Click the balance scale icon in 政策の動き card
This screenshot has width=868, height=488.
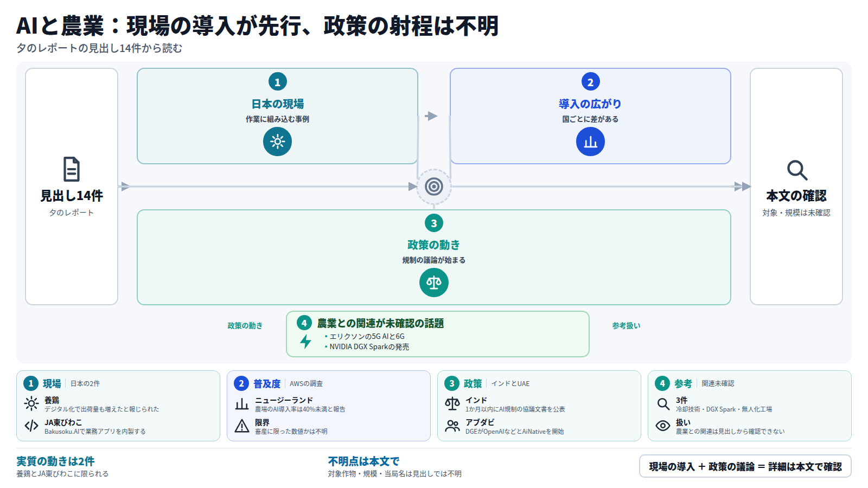pos(433,282)
